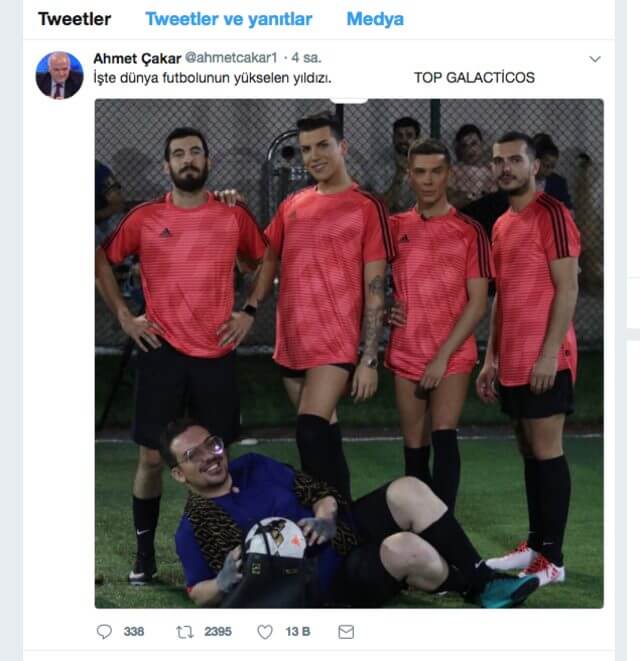Click the reply speech bubble icon
This screenshot has height=661, width=640.
(104, 631)
